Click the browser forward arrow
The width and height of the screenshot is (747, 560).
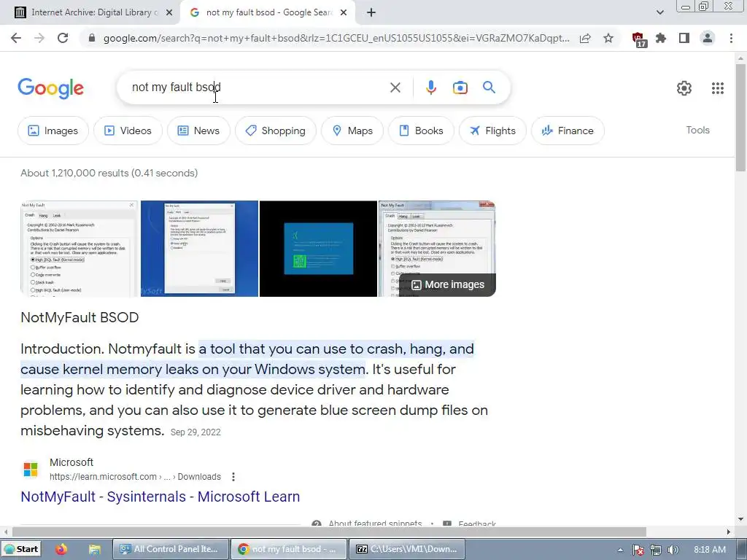pyautogui.click(x=39, y=38)
